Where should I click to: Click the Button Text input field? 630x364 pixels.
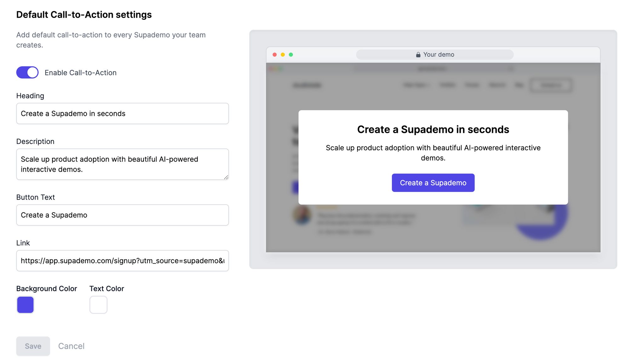click(123, 215)
